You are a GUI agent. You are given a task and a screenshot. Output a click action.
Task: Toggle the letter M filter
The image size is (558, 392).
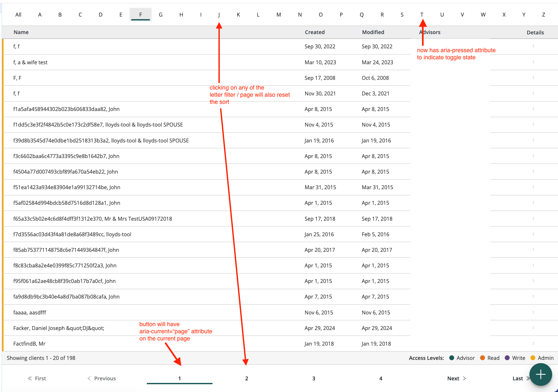coord(279,15)
